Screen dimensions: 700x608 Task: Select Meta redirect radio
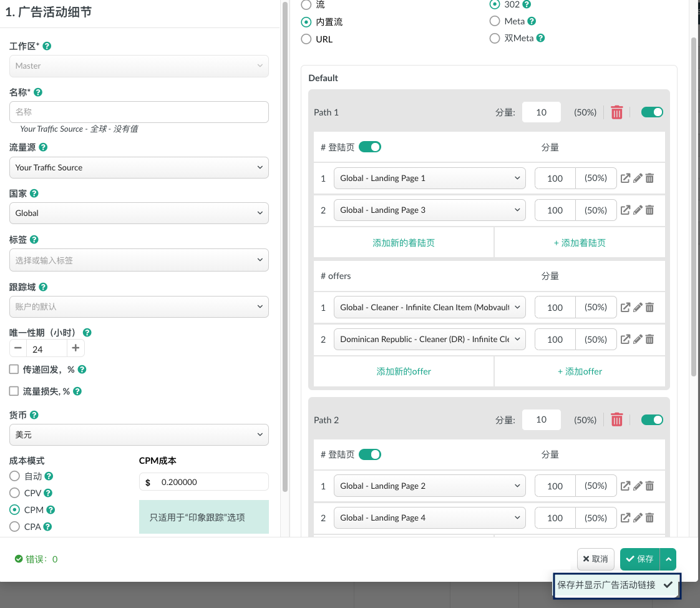coord(495,21)
